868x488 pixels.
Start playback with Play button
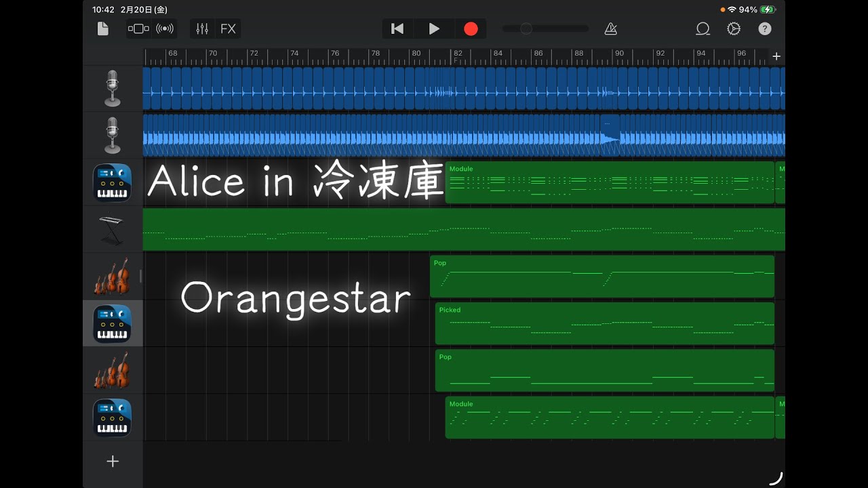[434, 28]
